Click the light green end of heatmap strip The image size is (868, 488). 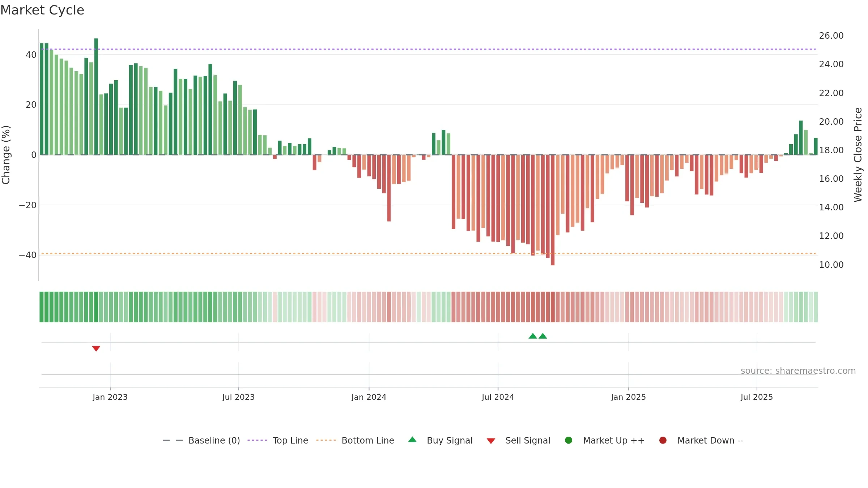816,307
